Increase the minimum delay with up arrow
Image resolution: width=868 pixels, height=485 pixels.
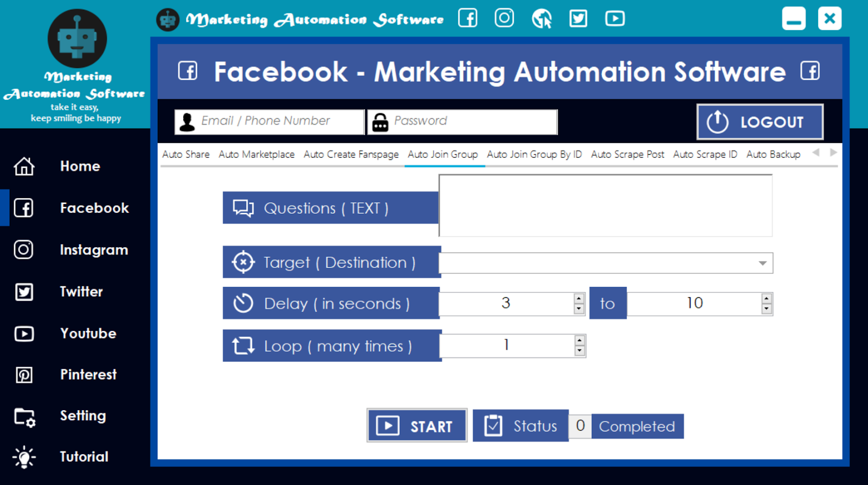pyautogui.click(x=579, y=298)
